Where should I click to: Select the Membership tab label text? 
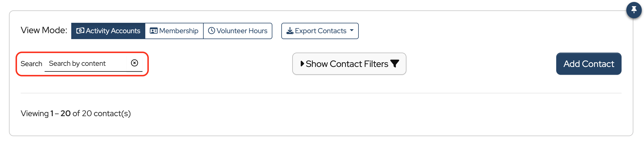179,31
